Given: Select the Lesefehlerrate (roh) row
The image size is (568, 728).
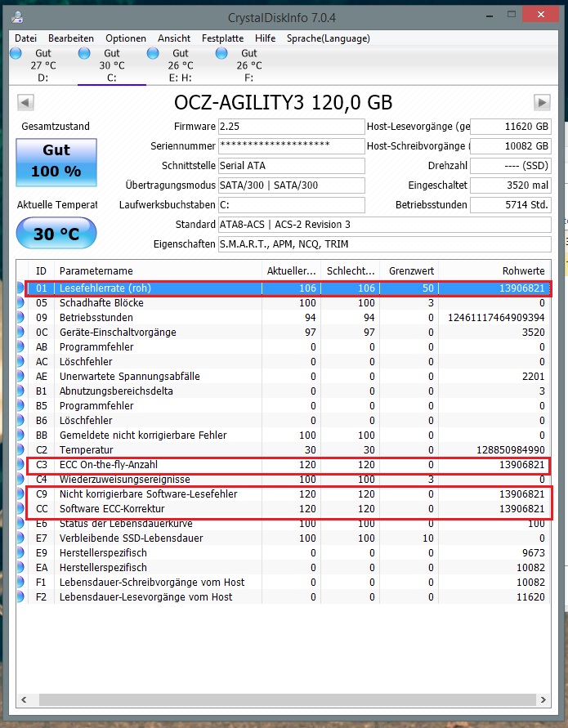Looking at the screenshot, I should pyautogui.click(x=284, y=288).
